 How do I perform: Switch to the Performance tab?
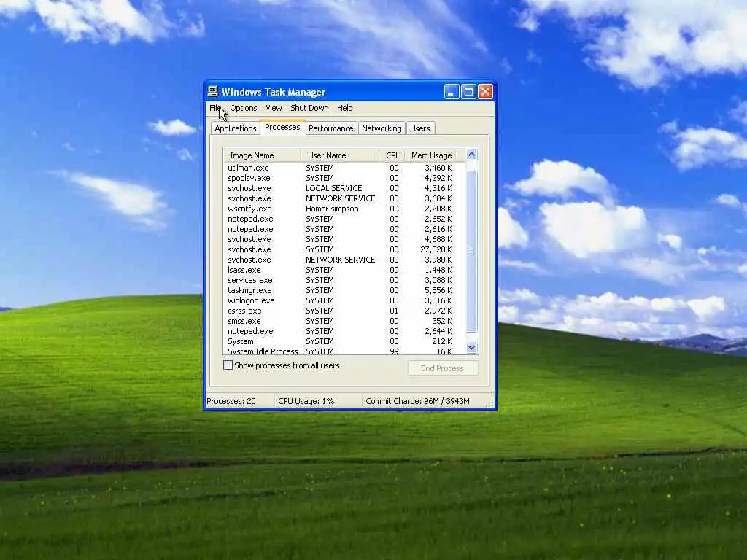(x=331, y=128)
